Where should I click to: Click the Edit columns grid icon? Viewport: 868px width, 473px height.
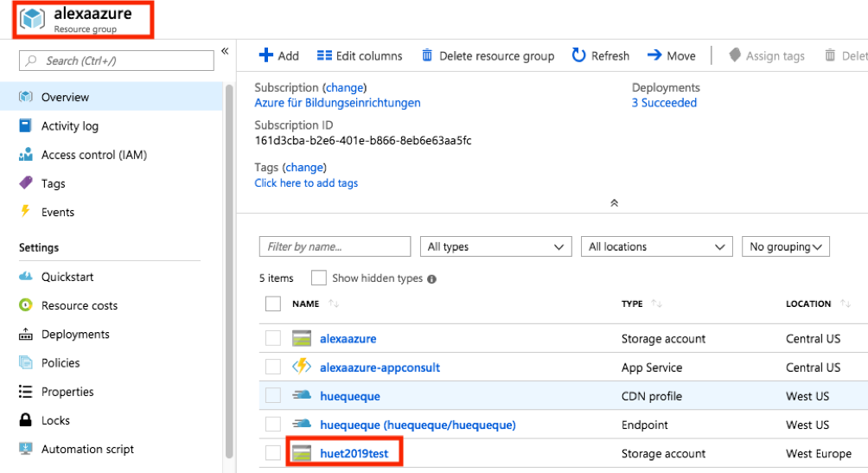click(x=324, y=55)
